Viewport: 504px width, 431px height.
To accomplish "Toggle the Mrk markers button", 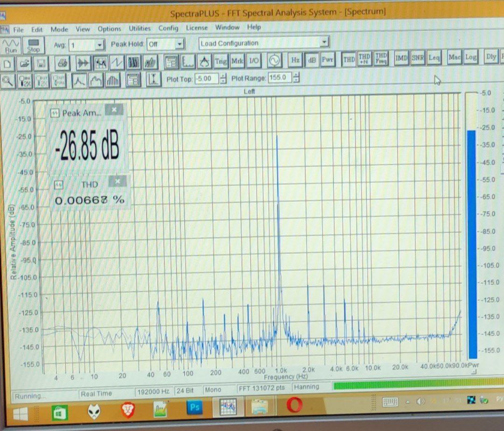I will pos(237,61).
